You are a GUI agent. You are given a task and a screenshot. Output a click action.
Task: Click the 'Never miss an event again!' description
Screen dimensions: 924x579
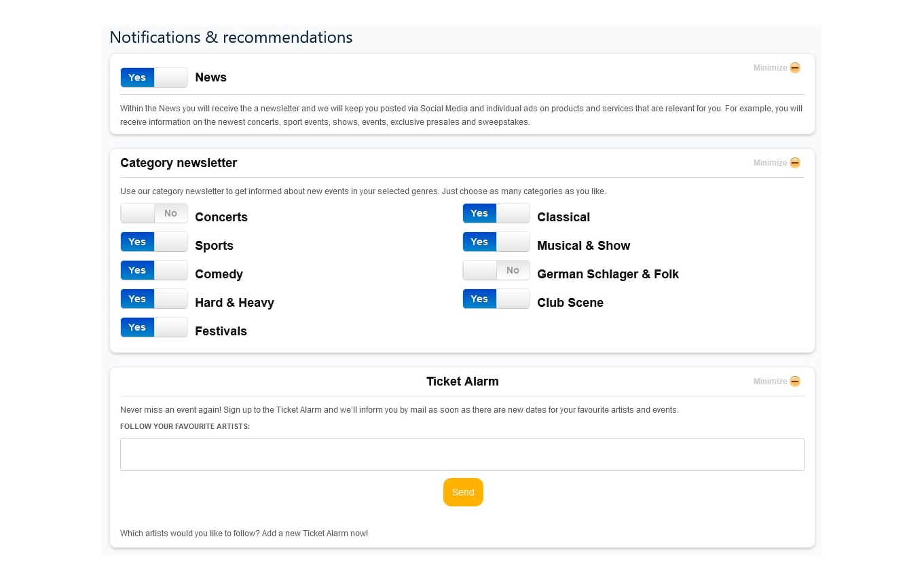click(399, 410)
